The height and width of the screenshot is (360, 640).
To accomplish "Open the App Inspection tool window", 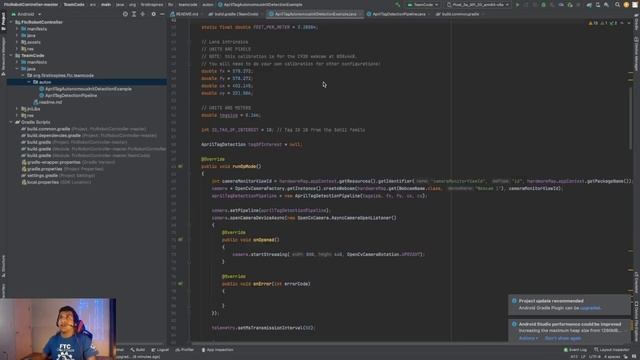I will [218, 350].
